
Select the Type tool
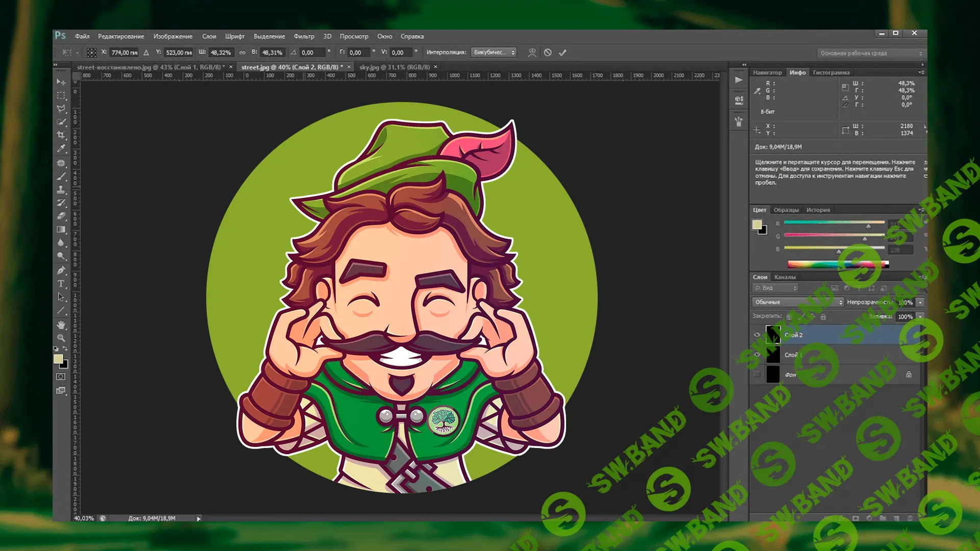point(61,283)
